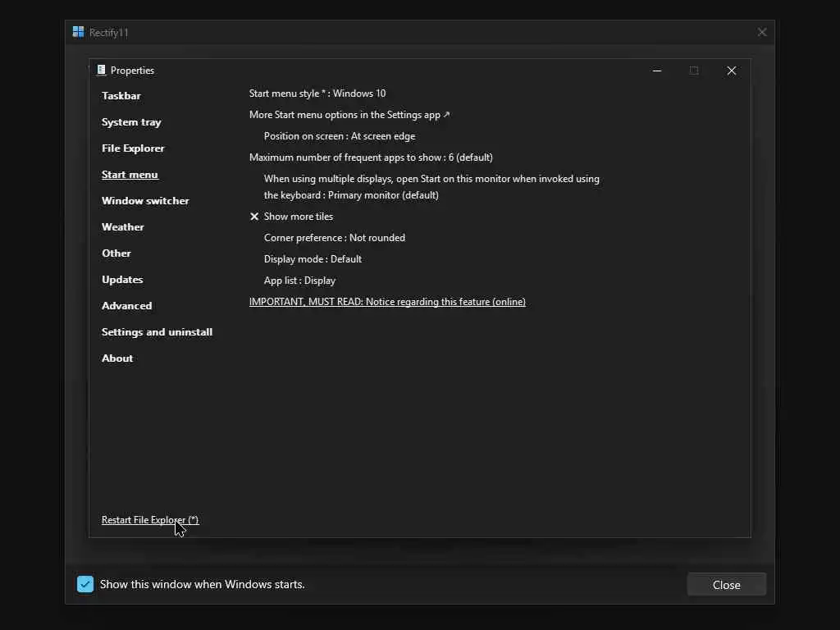
Task: Minimize the Properties window
Action: click(x=657, y=71)
